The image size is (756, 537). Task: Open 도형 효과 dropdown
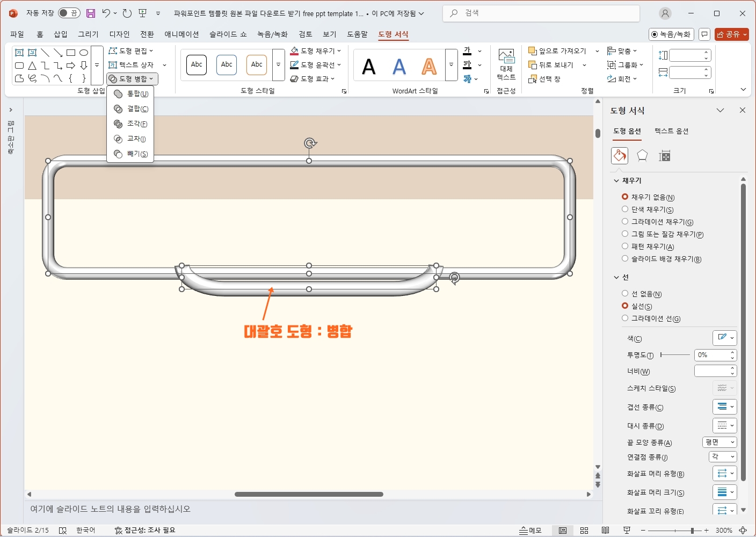tap(312, 79)
